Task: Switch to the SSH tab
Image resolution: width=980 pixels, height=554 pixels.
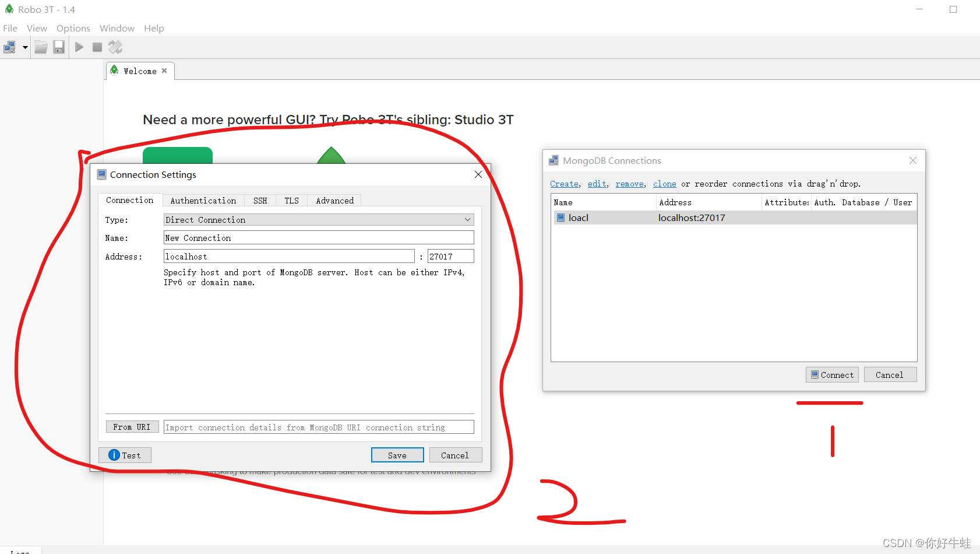Action: click(x=260, y=201)
